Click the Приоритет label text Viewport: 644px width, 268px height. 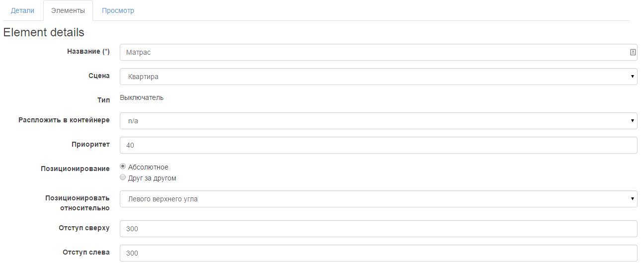point(90,144)
